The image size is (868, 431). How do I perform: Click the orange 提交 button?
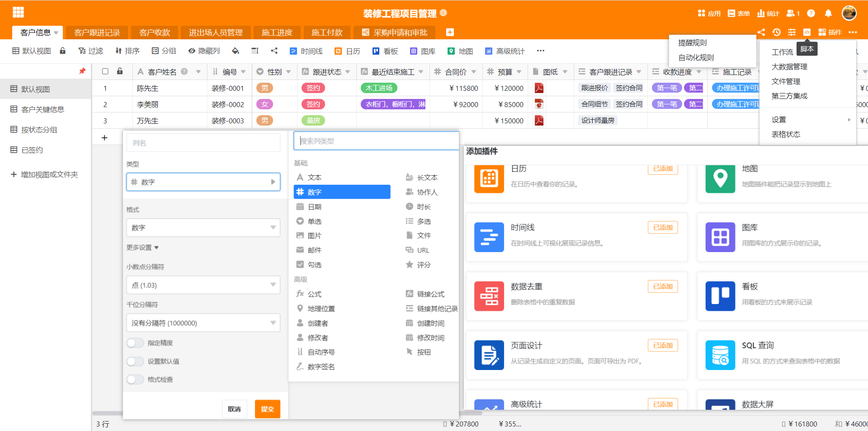267,409
